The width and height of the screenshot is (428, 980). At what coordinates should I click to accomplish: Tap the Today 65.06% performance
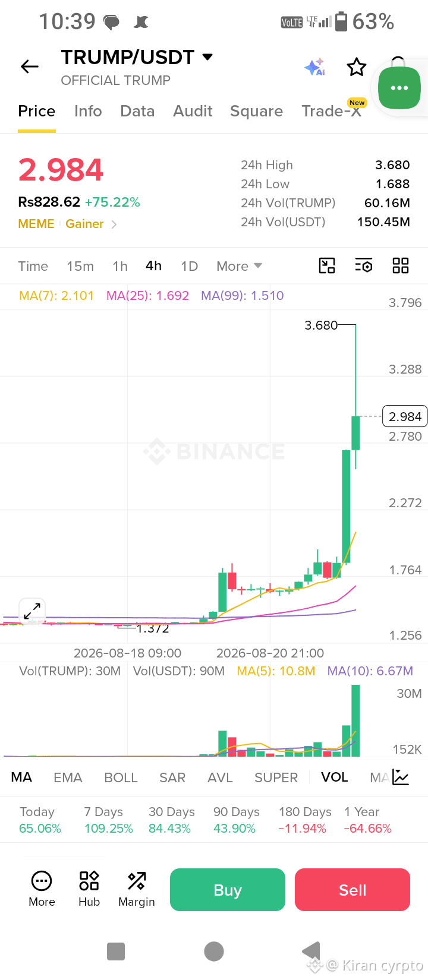tap(40, 820)
